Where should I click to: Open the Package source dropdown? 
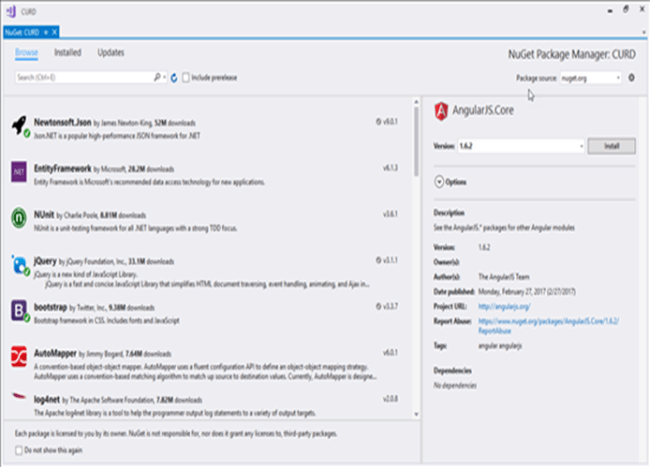591,78
